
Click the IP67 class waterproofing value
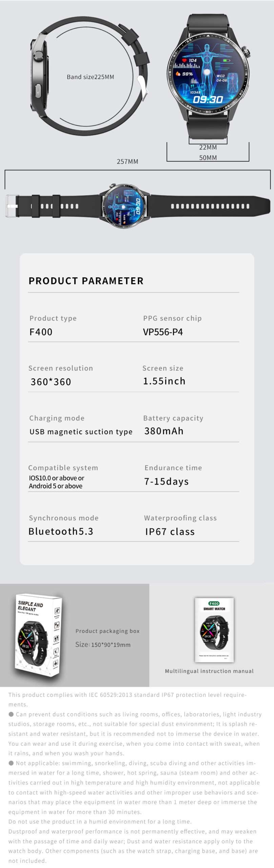tap(170, 532)
